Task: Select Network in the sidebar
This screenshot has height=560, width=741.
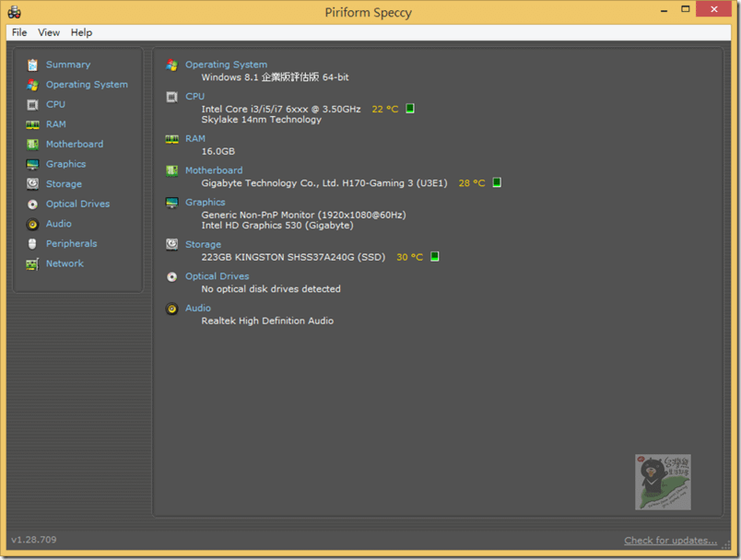Action: (x=65, y=263)
